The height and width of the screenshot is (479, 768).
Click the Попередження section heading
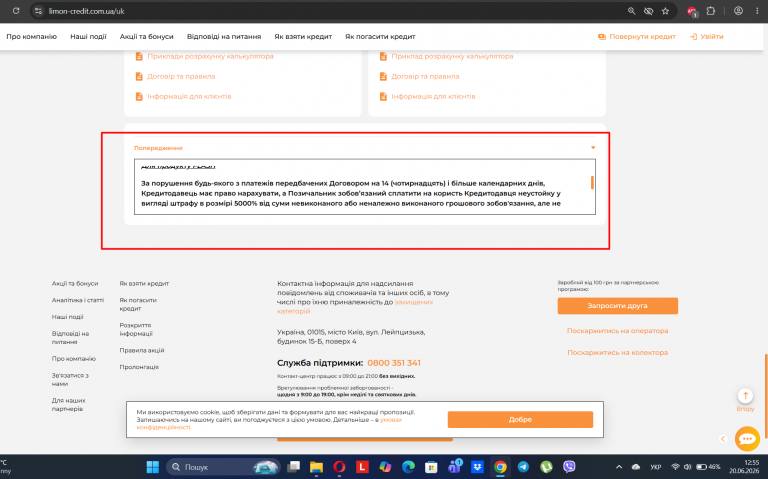pos(158,147)
